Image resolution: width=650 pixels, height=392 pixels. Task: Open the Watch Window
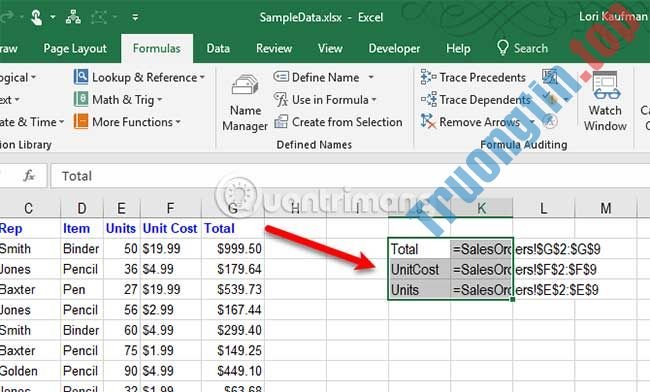[x=605, y=102]
